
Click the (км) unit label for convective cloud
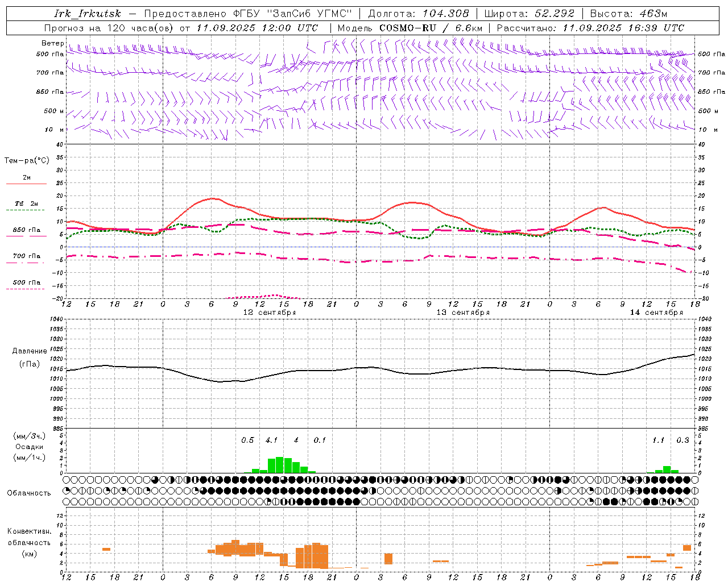pyautogui.click(x=29, y=554)
